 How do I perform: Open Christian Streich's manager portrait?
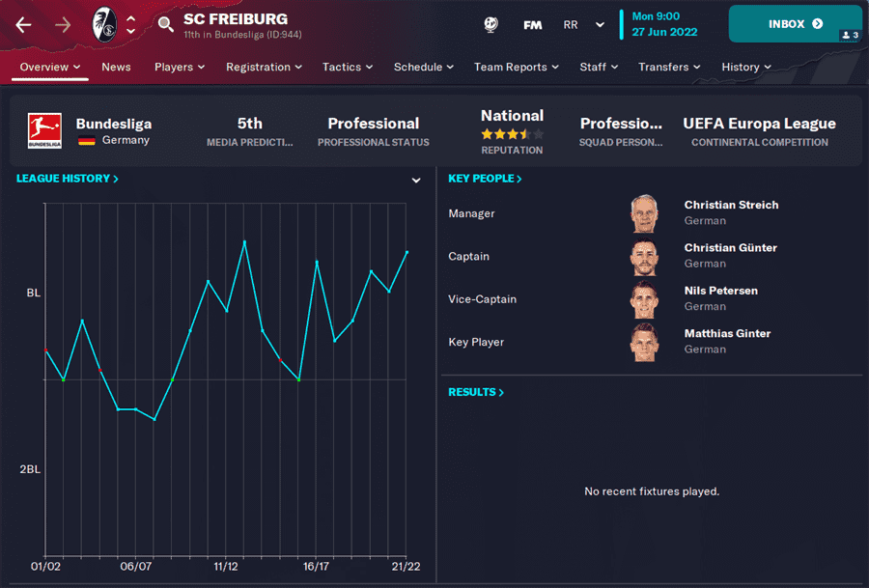coord(643,213)
